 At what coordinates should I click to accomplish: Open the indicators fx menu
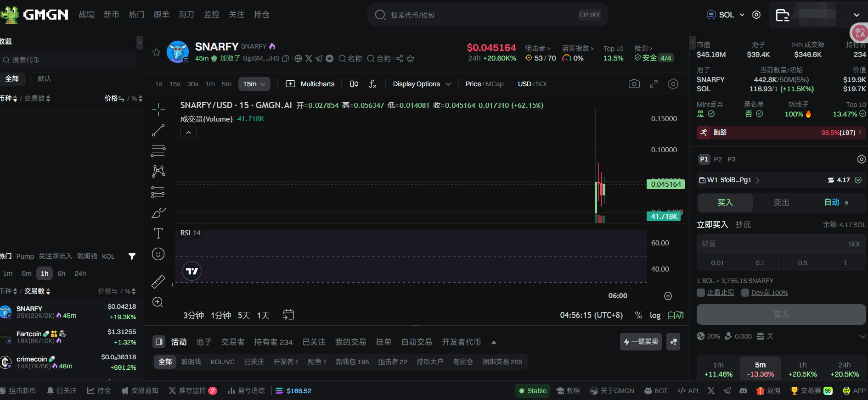372,84
